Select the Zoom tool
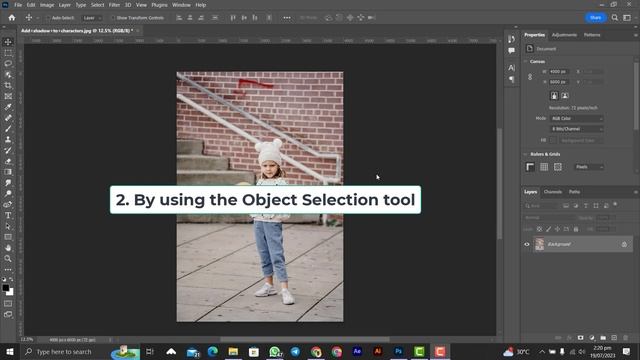Viewport: 640px width, 360px height. click(x=8, y=258)
